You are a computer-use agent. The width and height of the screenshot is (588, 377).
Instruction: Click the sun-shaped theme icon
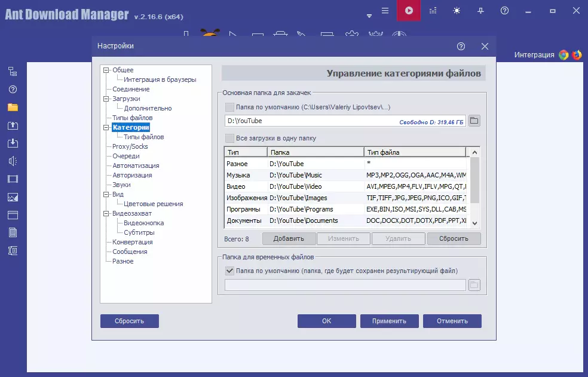click(457, 11)
